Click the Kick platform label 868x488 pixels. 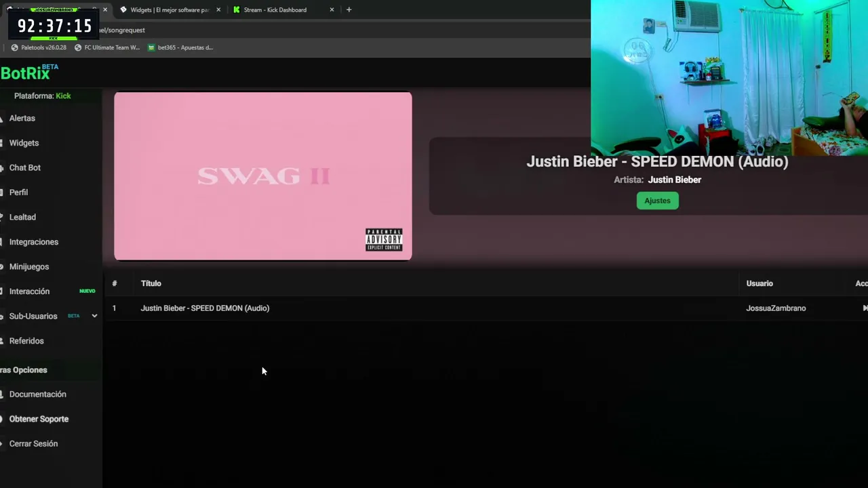click(x=63, y=96)
